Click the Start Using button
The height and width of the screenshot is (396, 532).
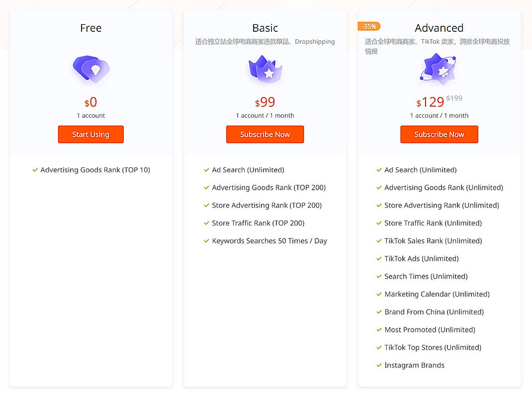[90, 134]
